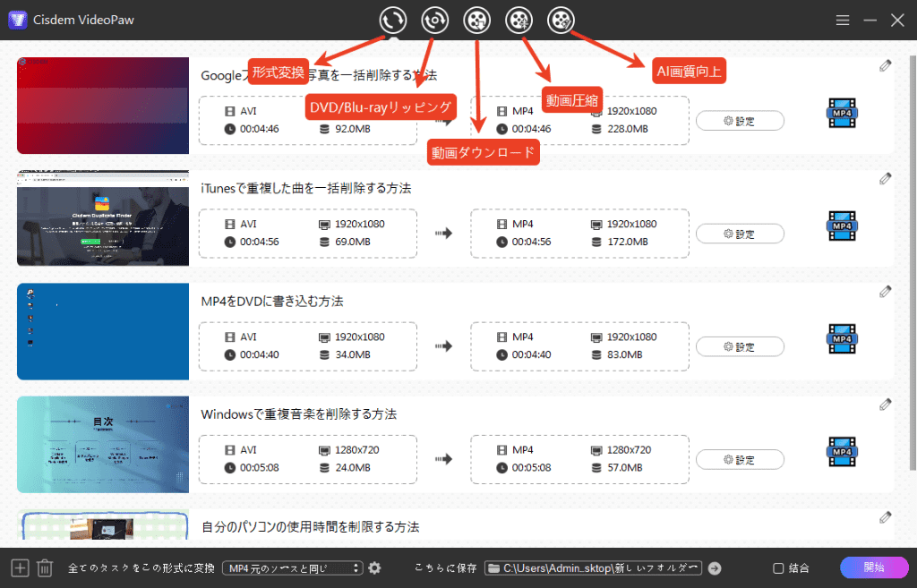Edit the 自分のパソコン video pencil icon
This screenshot has height=588, width=917.
[885, 517]
